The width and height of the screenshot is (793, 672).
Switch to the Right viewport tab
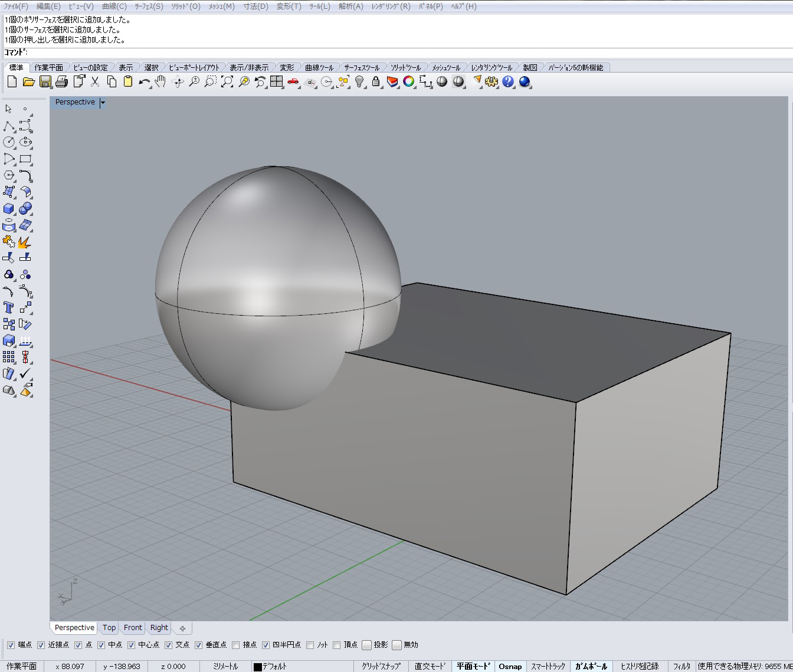pos(159,628)
